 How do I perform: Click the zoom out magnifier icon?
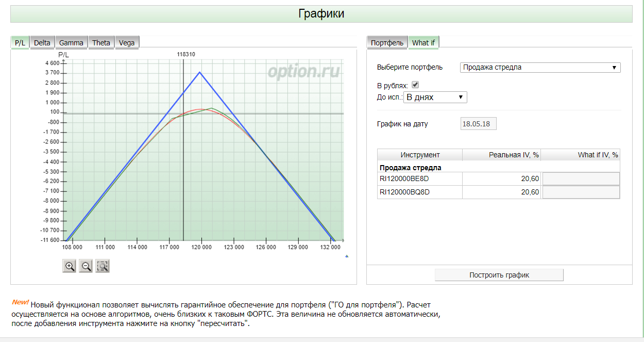pyautogui.click(x=86, y=266)
